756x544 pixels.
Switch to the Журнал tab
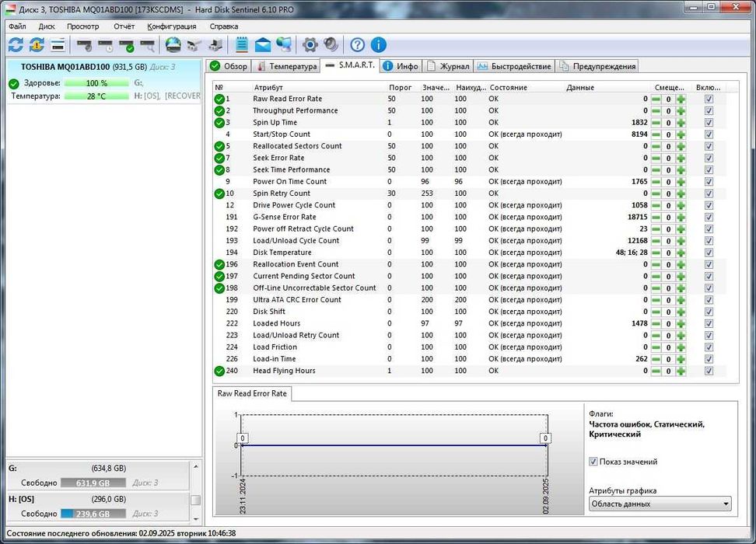448,67
